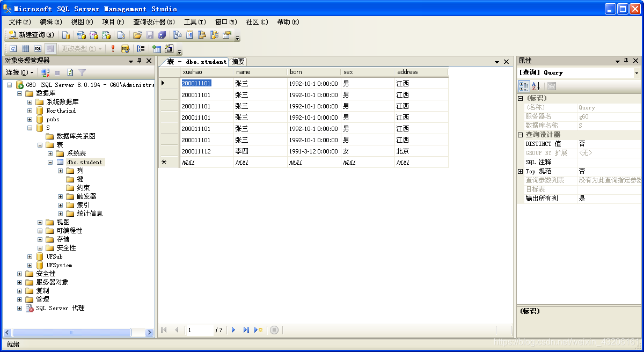This screenshot has width=644, height=352.
Task: Click the 李四 name cell
Action: pos(260,151)
